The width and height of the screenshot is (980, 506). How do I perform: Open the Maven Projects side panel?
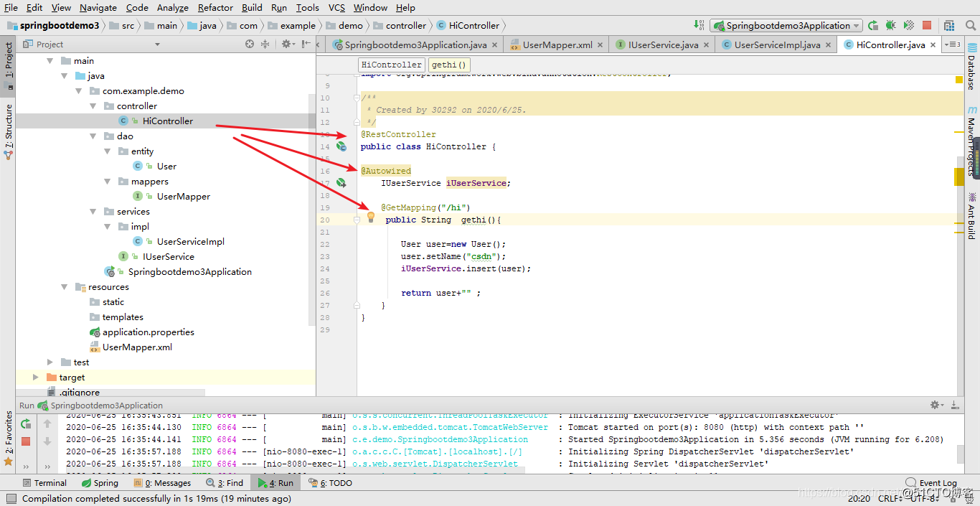click(972, 141)
